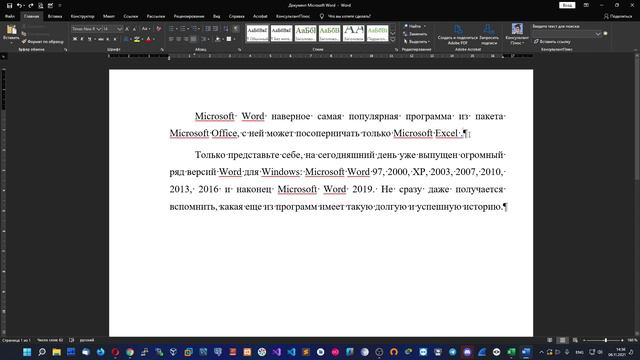Start a bulleted list
The image size is (640, 360).
pos(171,29)
